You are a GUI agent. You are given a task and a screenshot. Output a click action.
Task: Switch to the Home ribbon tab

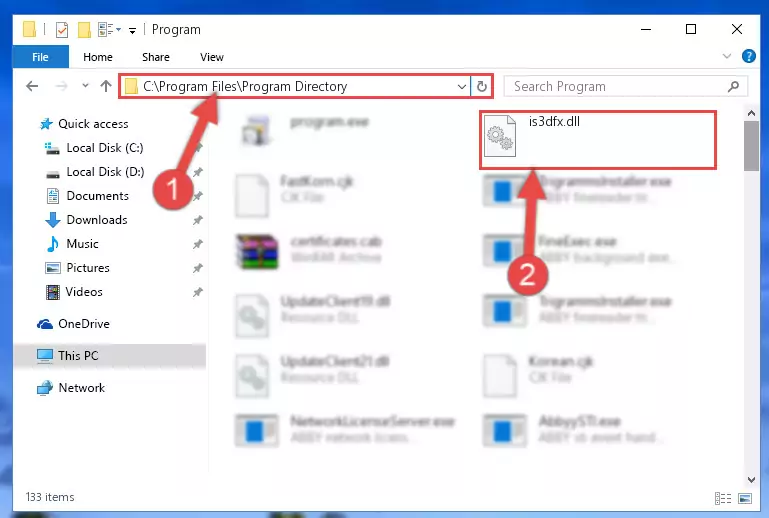point(98,57)
